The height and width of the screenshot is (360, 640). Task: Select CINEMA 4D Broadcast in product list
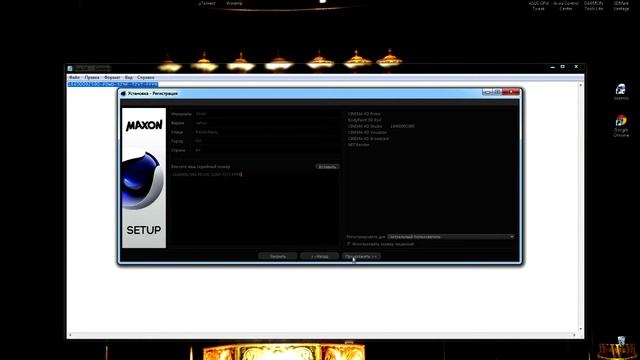(x=368, y=138)
